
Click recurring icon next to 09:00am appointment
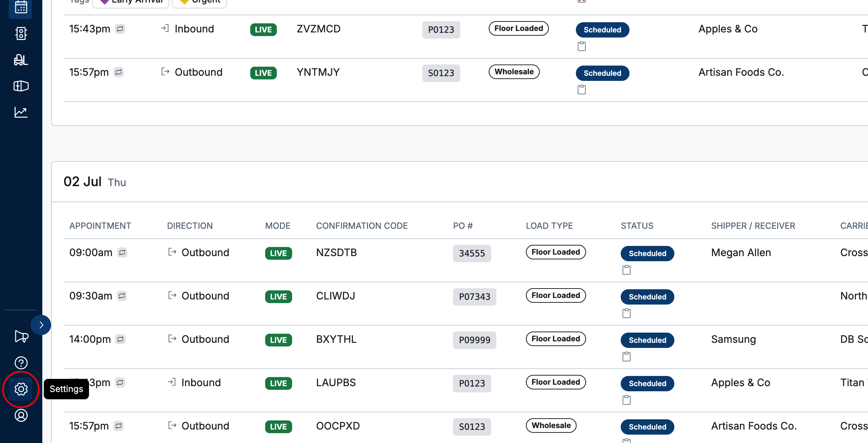tap(122, 252)
